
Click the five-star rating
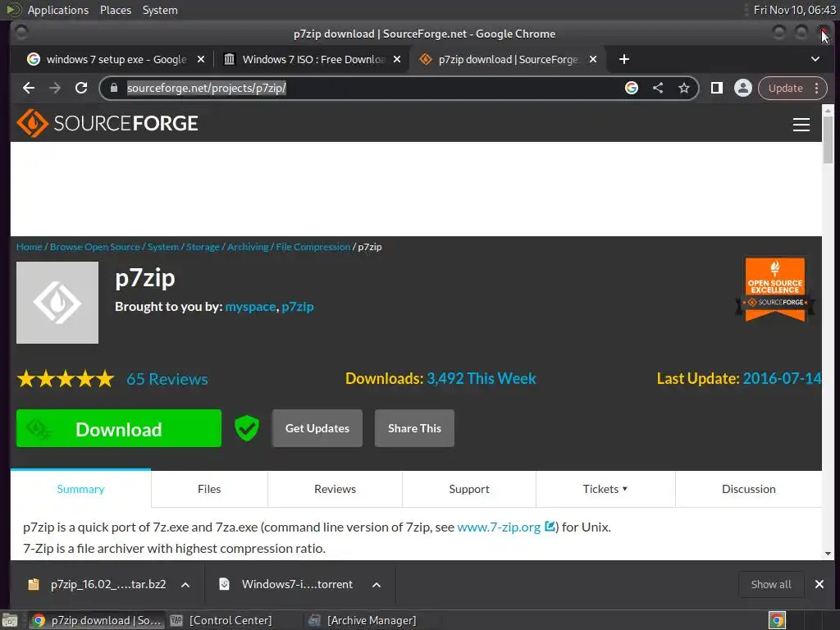click(x=66, y=379)
